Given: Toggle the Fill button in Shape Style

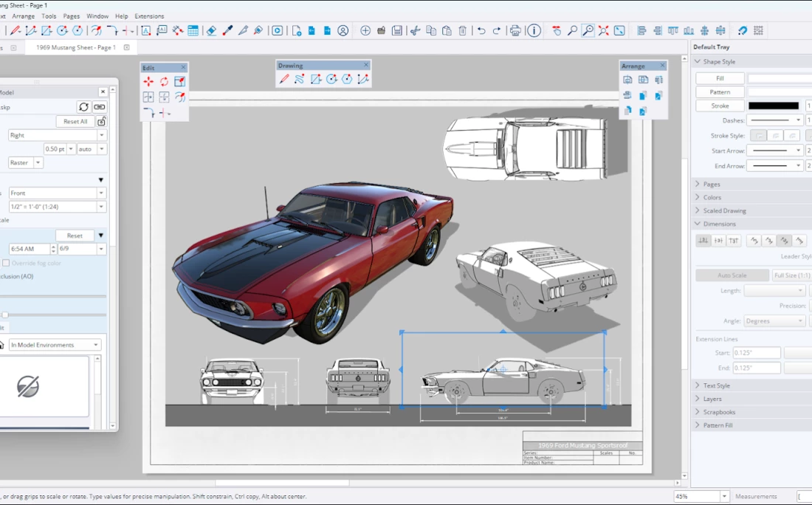Looking at the screenshot, I should click(720, 78).
